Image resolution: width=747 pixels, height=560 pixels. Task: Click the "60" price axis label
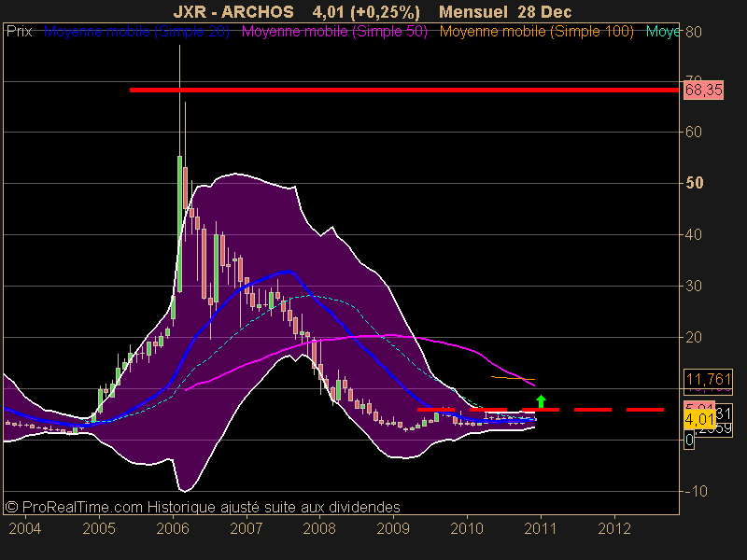[694, 132]
